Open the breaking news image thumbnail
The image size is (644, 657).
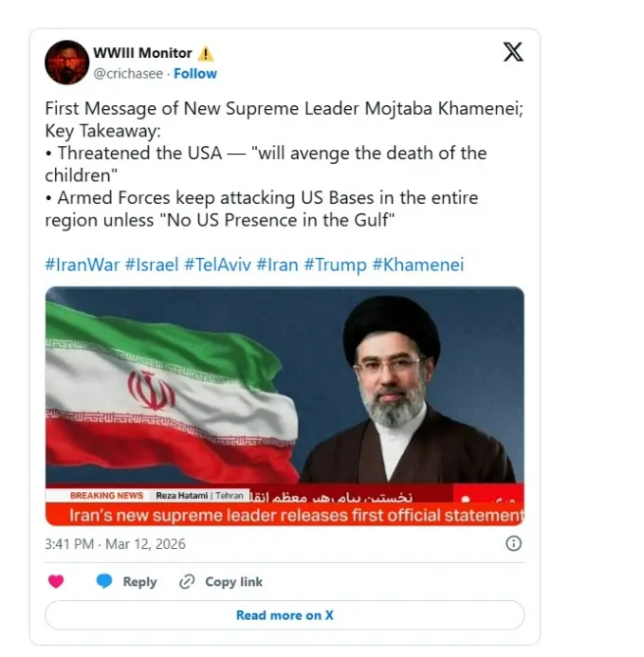(285, 406)
